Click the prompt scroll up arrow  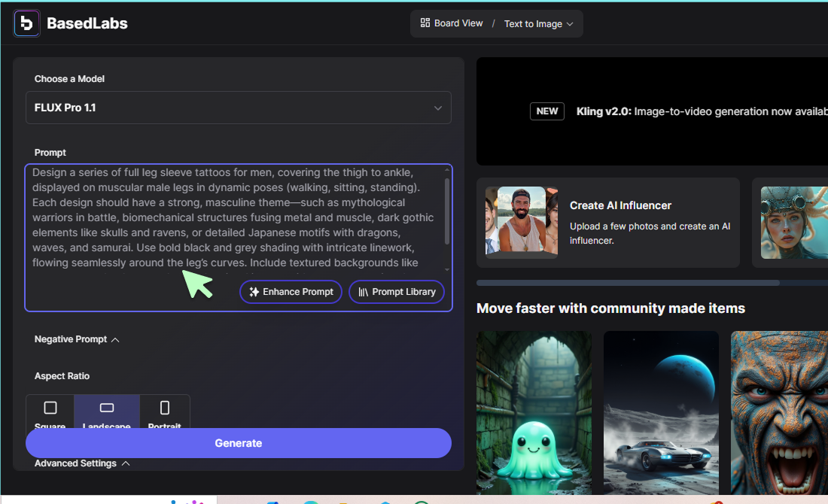[447, 169]
